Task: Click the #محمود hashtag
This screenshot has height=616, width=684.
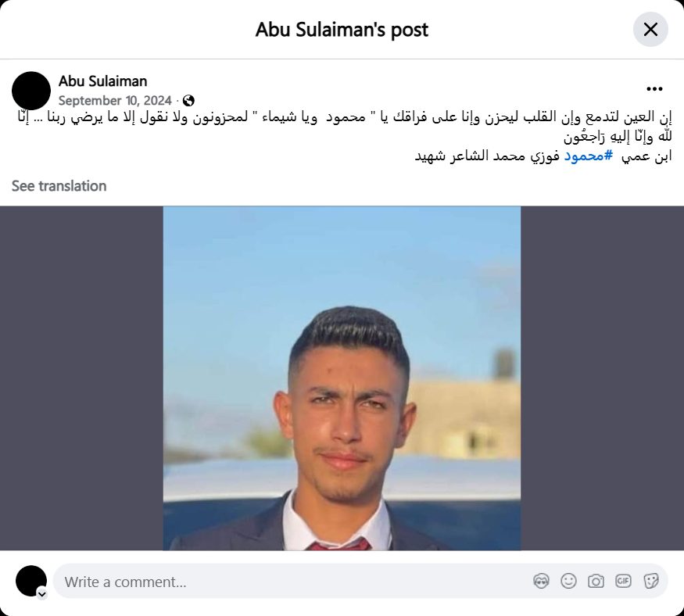Action: pos(589,156)
